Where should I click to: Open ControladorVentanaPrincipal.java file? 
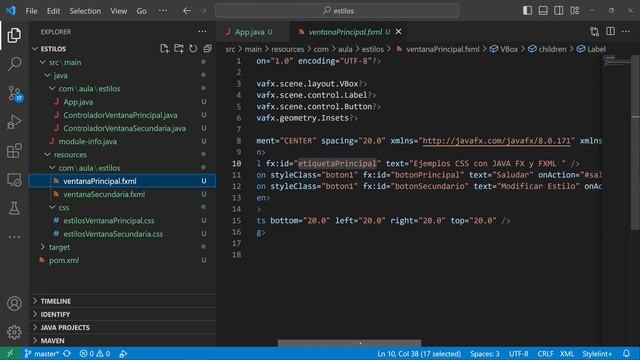coord(120,115)
